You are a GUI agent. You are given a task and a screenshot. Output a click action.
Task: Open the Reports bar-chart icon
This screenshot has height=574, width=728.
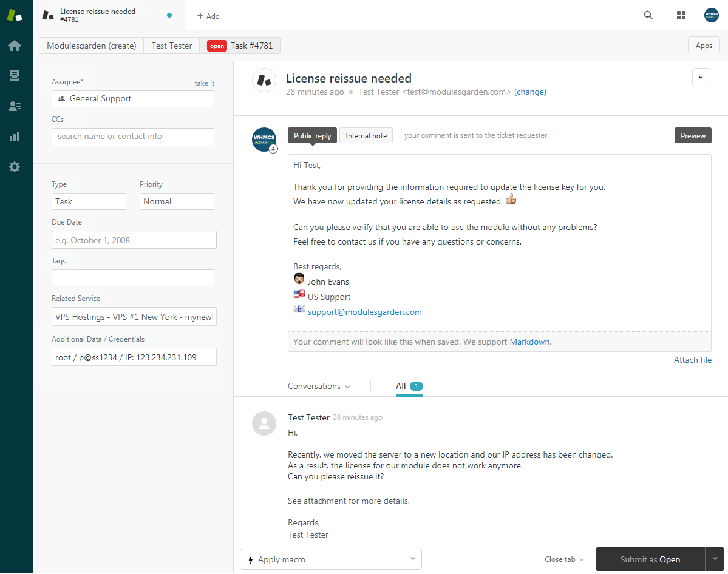[15, 136]
